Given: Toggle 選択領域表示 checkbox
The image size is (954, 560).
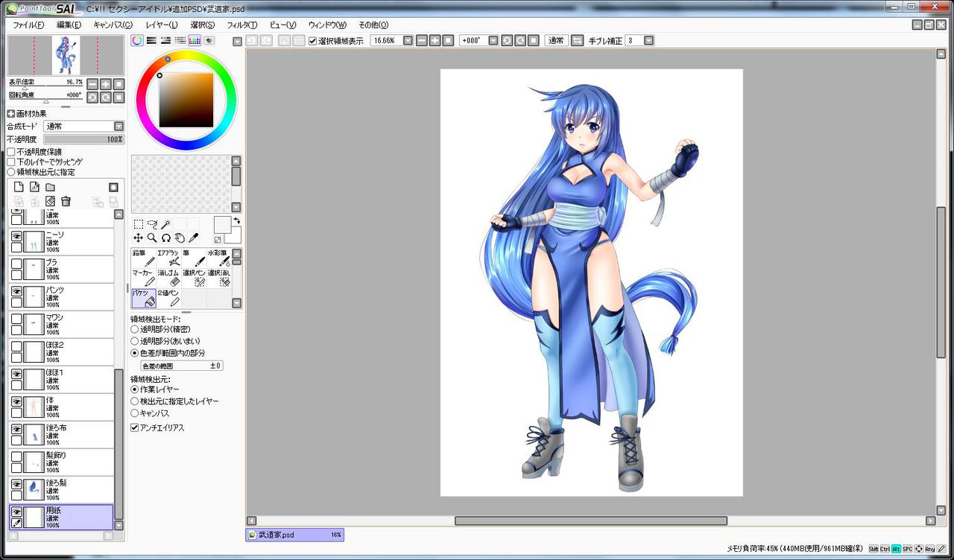Looking at the screenshot, I should [313, 41].
